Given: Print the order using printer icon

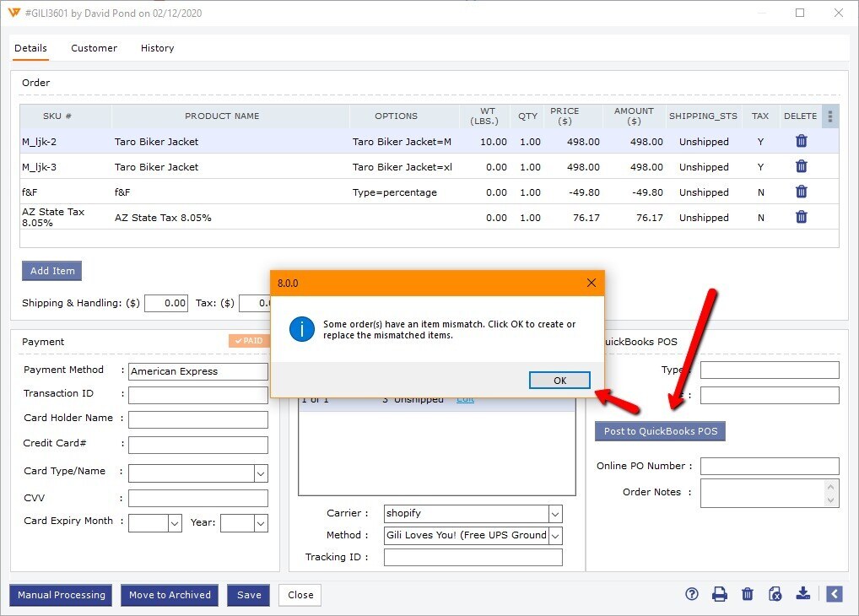Looking at the screenshot, I should 719,594.
